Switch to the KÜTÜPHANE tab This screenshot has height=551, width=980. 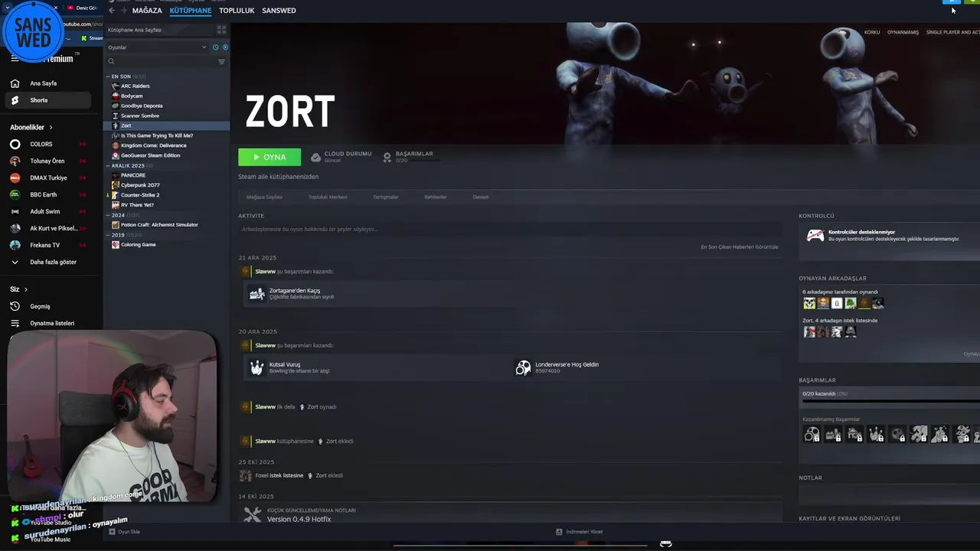[191, 11]
